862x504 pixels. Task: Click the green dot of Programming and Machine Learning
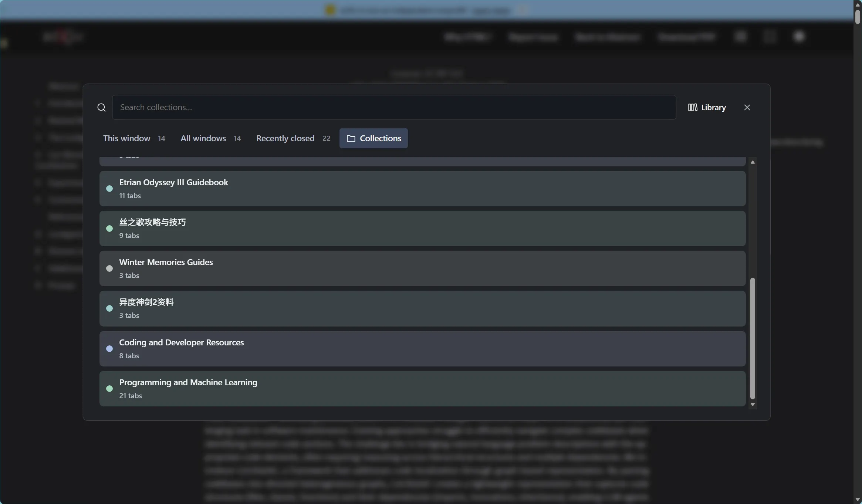tap(109, 389)
